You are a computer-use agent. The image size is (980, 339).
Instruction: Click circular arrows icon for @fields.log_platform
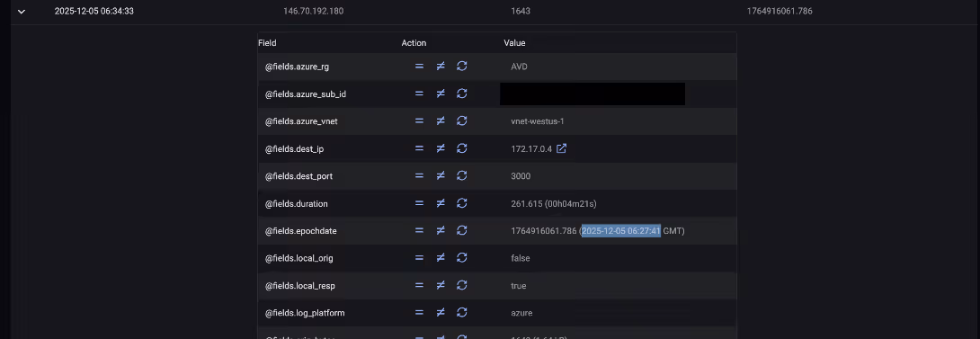[462, 313]
